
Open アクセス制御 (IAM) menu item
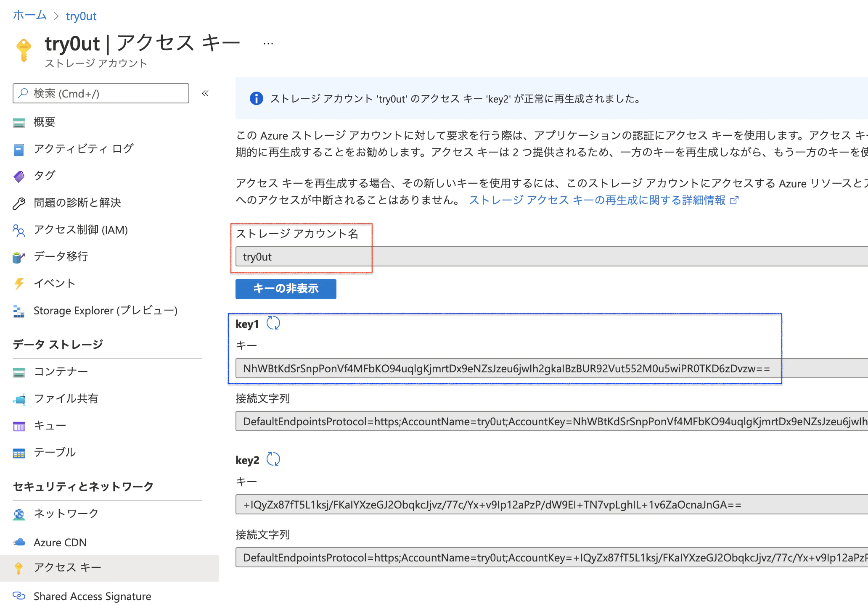81,229
